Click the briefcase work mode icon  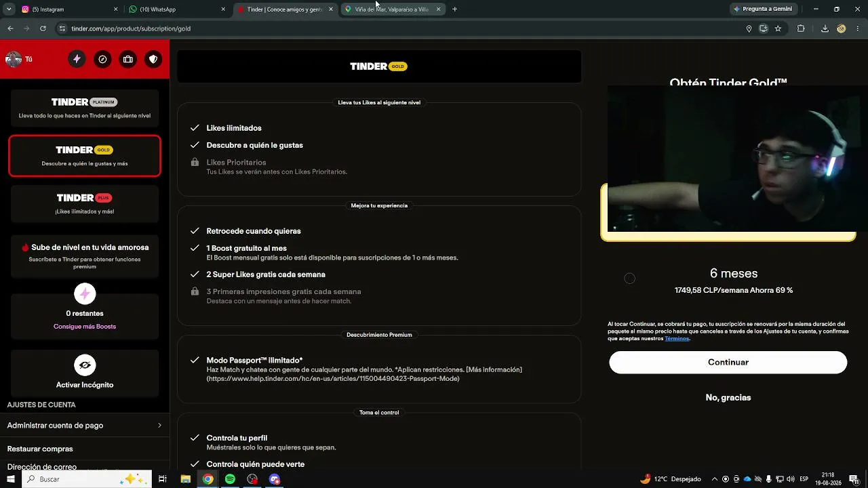coord(127,59)
